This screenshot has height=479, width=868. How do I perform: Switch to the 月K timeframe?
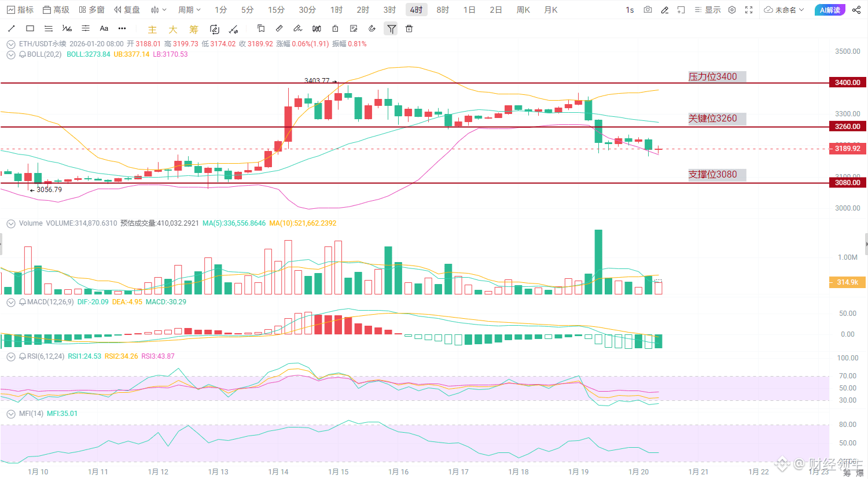[551, 10]
